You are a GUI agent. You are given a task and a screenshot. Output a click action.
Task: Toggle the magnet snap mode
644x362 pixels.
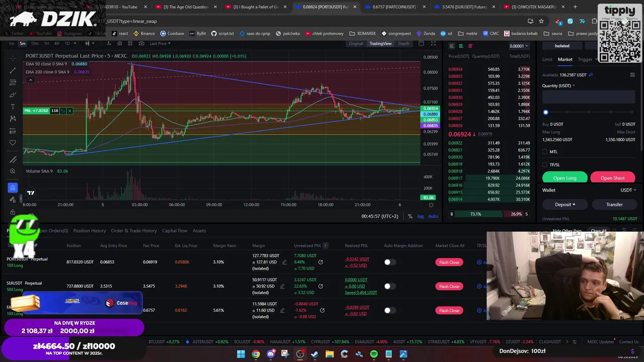click(13, 188)
